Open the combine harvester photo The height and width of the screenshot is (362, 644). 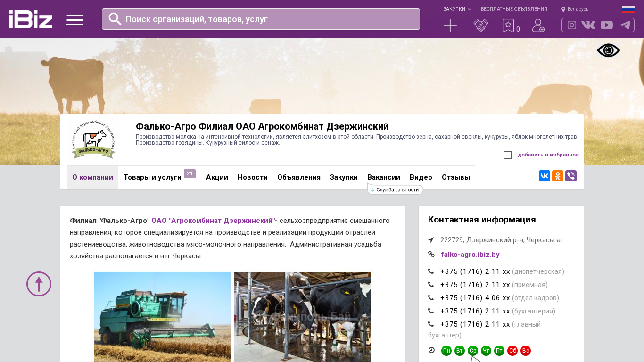point(162,317)
